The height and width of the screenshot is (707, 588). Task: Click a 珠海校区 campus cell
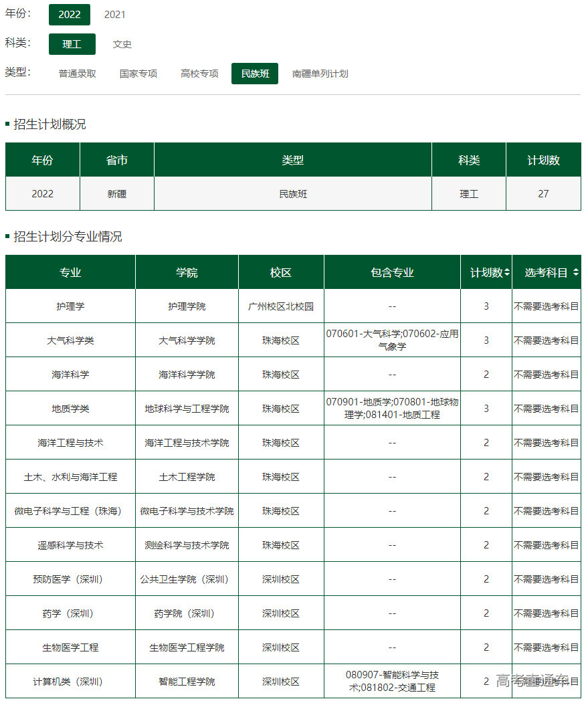281,340
